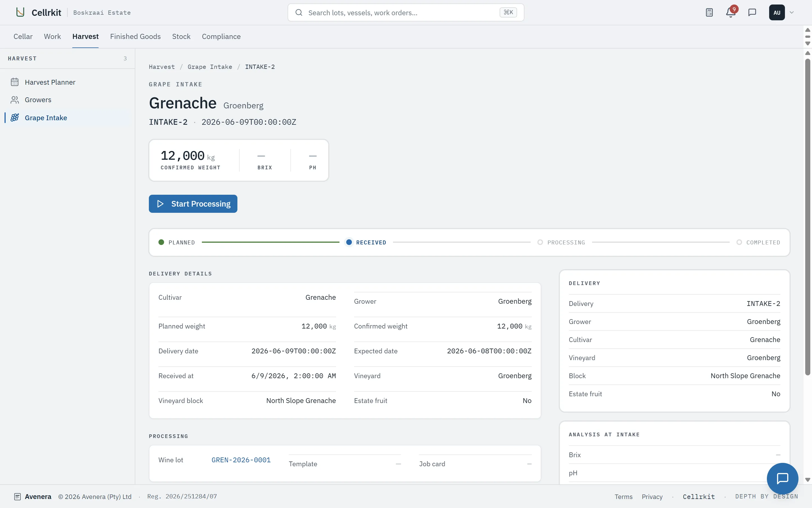Click Reg. 2026/251284/07 in footer
Image resolution: width=812 pixels, height=508 pixels.
[182, 496]
